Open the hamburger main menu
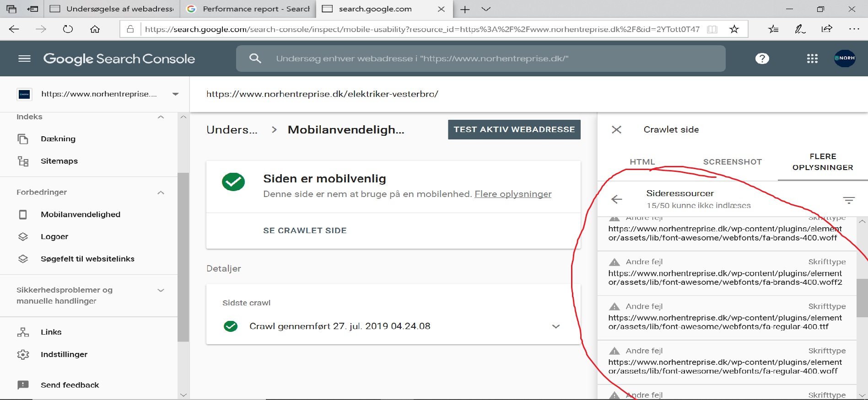This screenshot has width=868, height=400. click(24, 59)
